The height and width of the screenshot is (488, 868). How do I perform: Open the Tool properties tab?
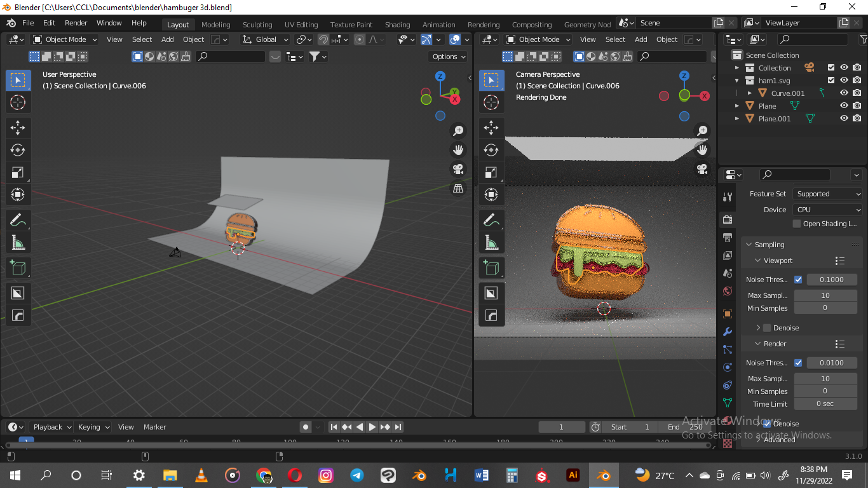(x=728, y=196)
